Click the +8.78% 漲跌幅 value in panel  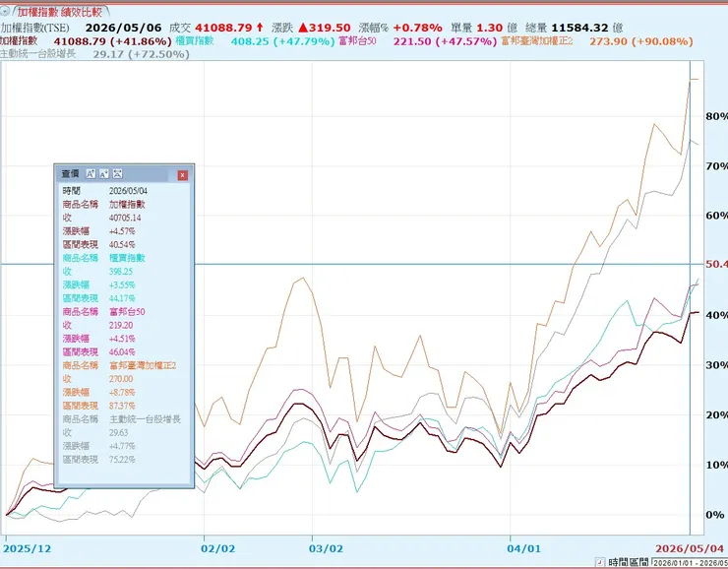pos(122,393)
